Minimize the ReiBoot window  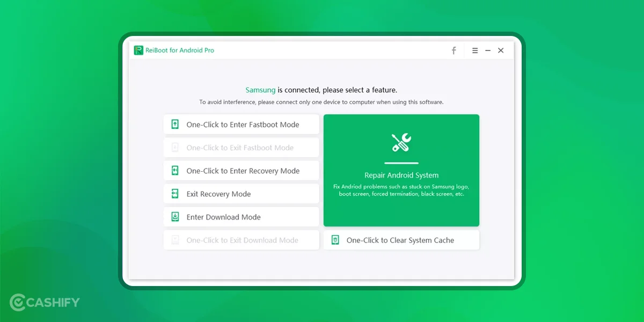click(x=487, y=50)
